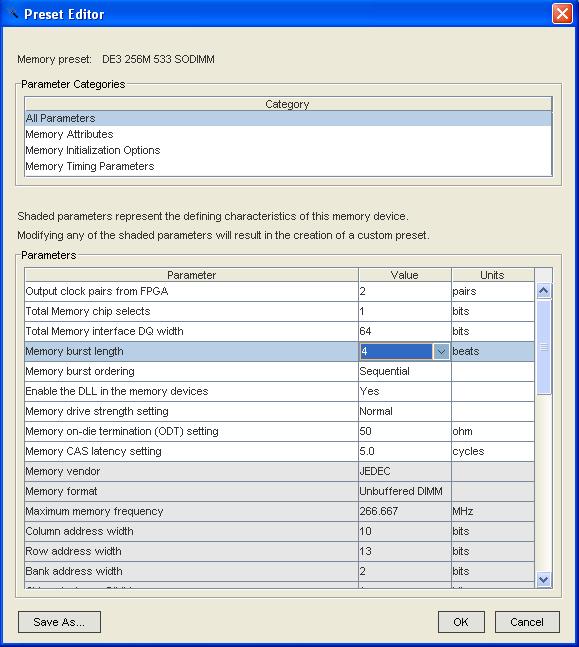The width and height of the screenshot is (579, 647).
Task: Click the CAS latency value 5.0
Action: [x=405, y=451]
